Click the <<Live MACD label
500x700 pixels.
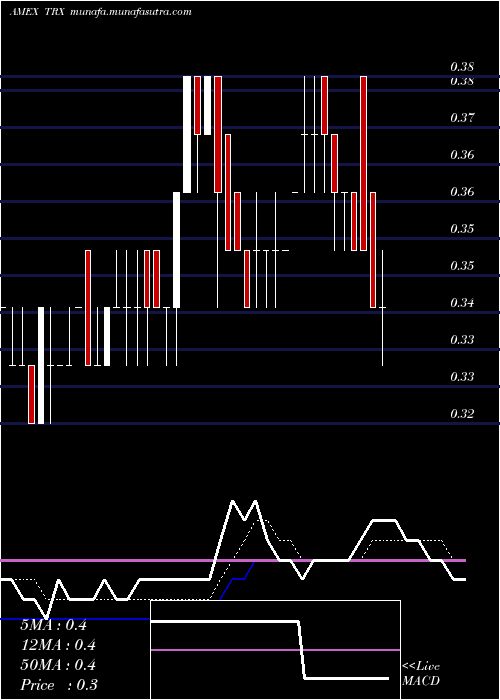(x=421, y=673)
